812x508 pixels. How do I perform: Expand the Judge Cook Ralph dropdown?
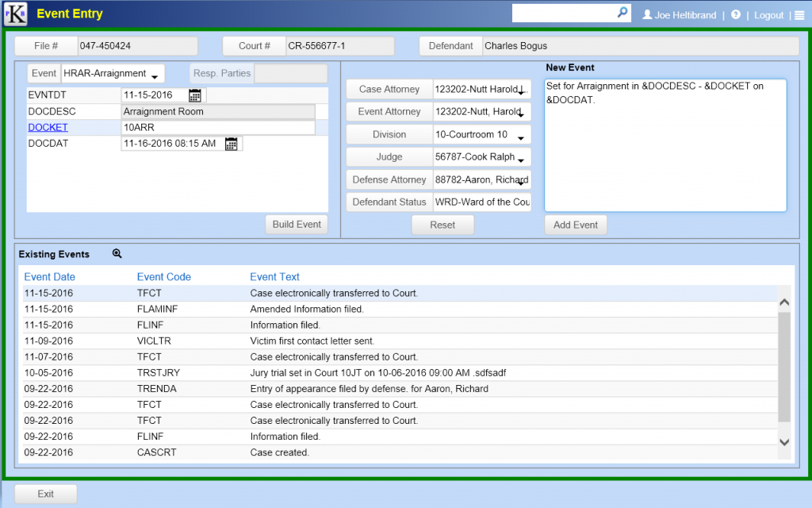(x=521, y=160)
